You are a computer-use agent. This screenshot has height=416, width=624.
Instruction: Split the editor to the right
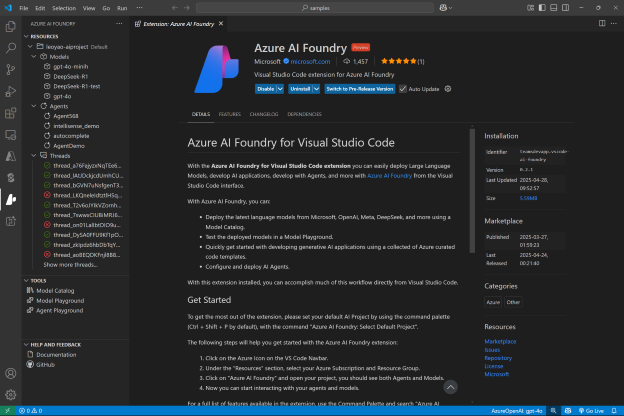click(602, 23)
